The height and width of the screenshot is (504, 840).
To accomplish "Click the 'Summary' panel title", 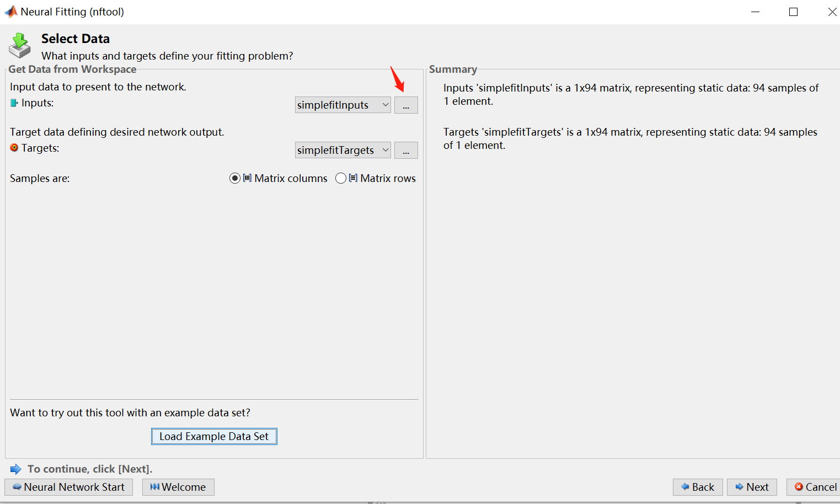I will coord(453,69).
